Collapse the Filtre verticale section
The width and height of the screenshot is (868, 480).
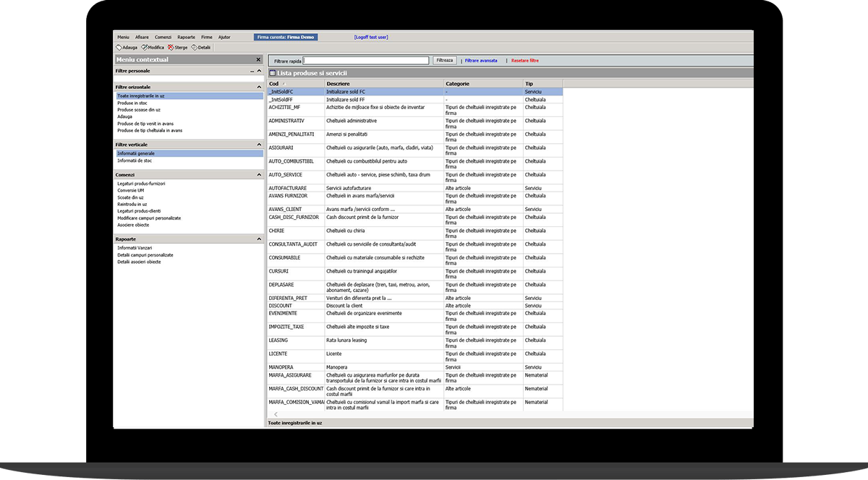(x=259, y=145)
